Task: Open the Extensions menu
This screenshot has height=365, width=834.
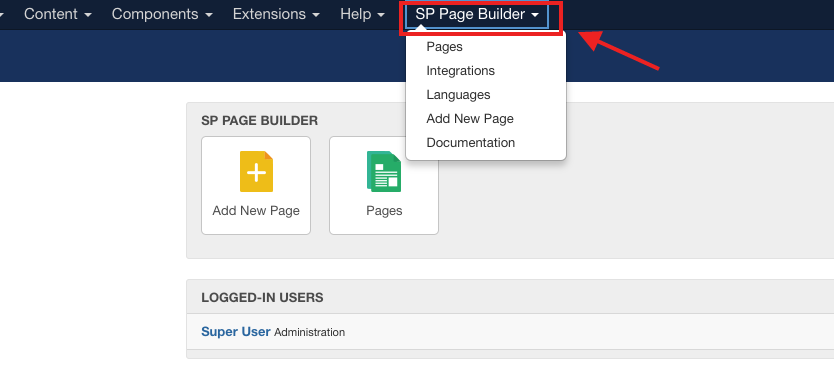Action: pyautogui.click(x=276, y=14)
